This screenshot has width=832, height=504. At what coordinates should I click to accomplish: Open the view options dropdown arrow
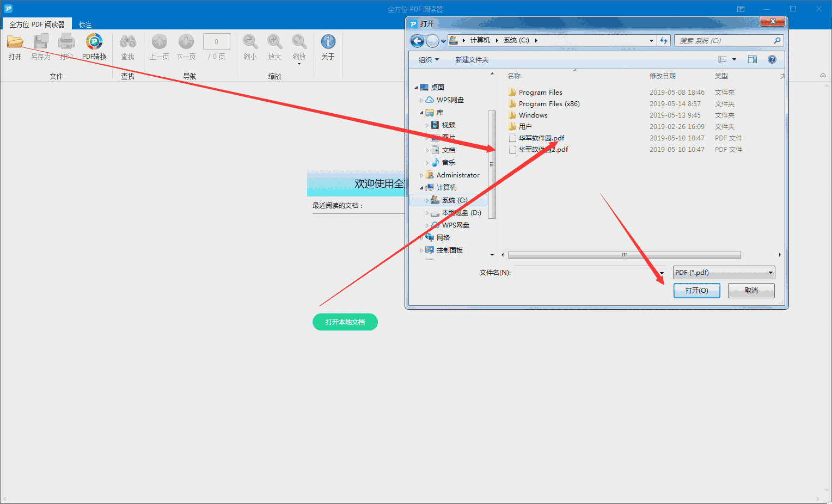coord(734,59)
